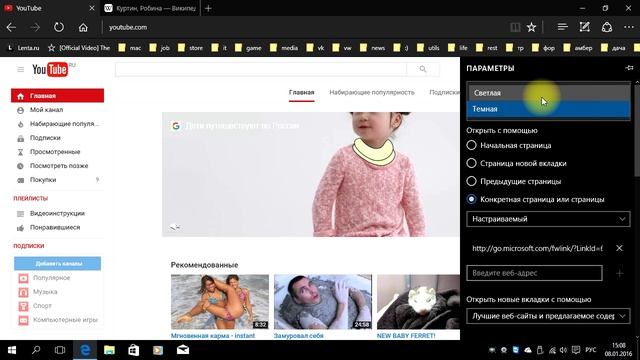Viewport: 640px width, 360px height.
Task: Open the Lenta.ru bookmark
Action: (24, 48)
